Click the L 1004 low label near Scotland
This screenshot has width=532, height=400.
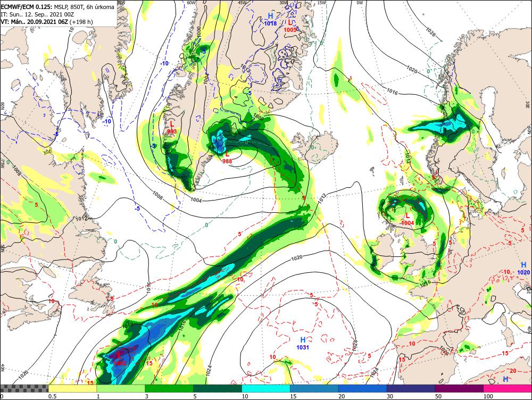[x=408, y=219]
